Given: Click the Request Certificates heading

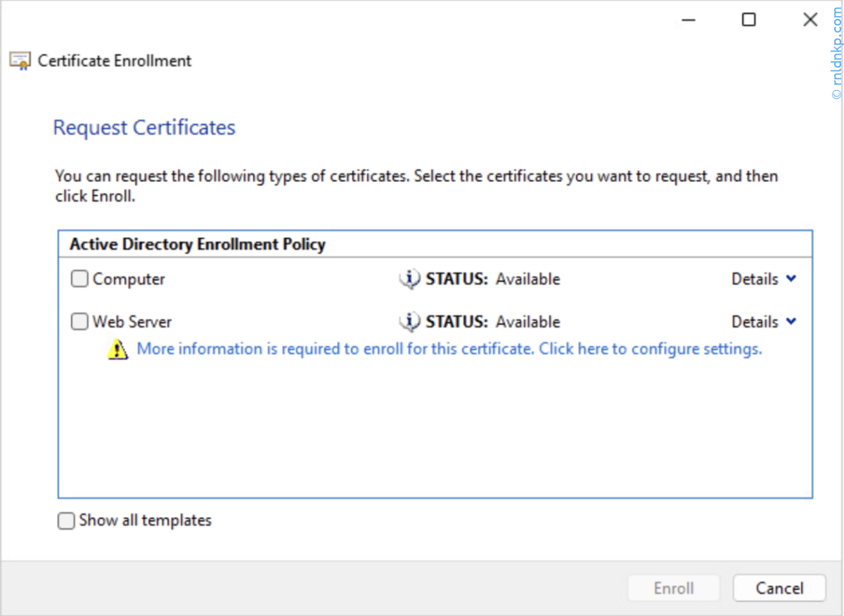Looking at the screenshot, I should (144, 128).
